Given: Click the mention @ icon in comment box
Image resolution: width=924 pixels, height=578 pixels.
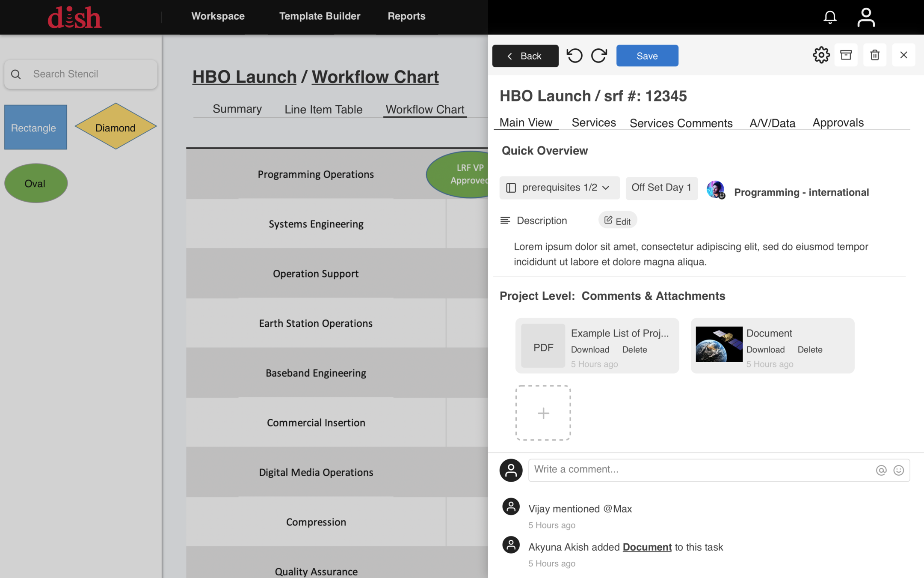Looking at the screenshot, I should coord(881,470).
